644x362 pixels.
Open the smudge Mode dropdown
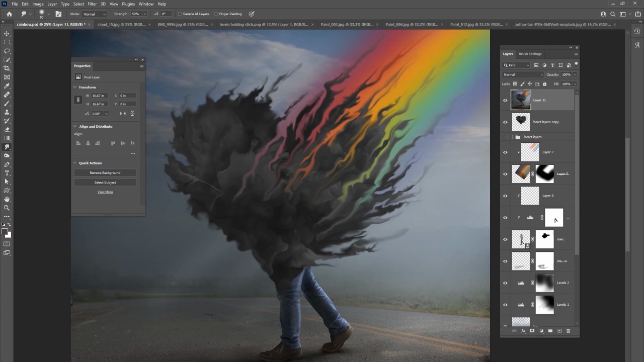click(x=95, y=14)
